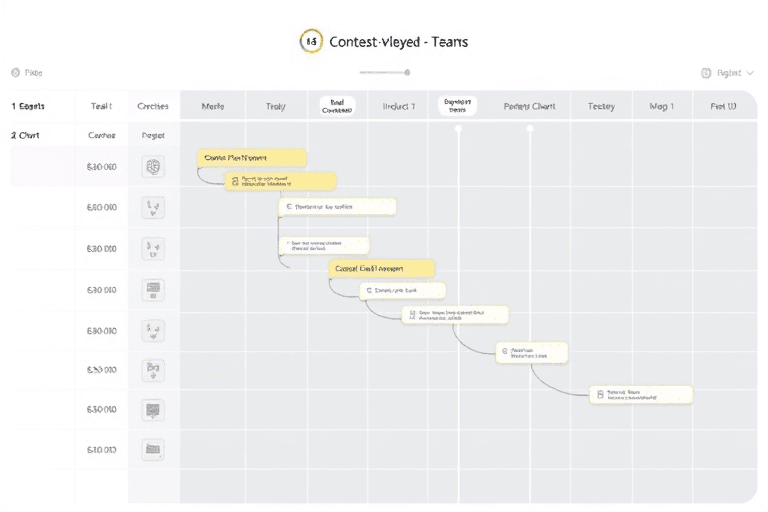Click the icon in the fourth task row
The image size is (768, 512).
pos(154,290)
